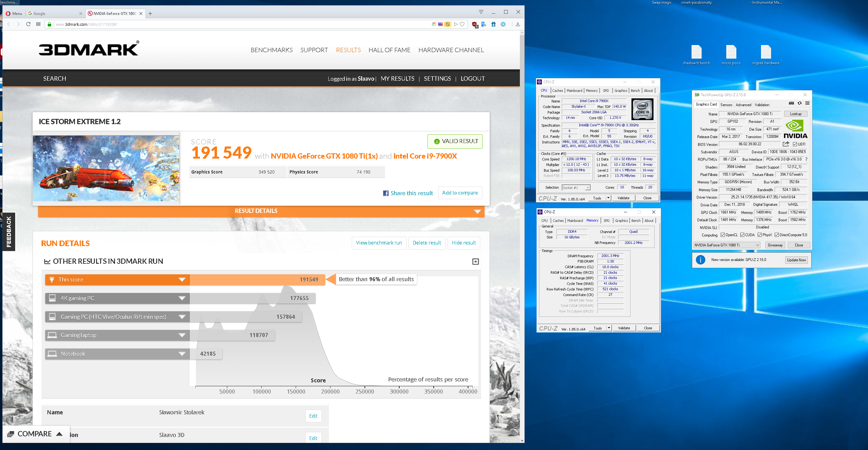
Task: Click the Bus Interface question mark in GPU-Z
Action: click(x=806, y=159)
